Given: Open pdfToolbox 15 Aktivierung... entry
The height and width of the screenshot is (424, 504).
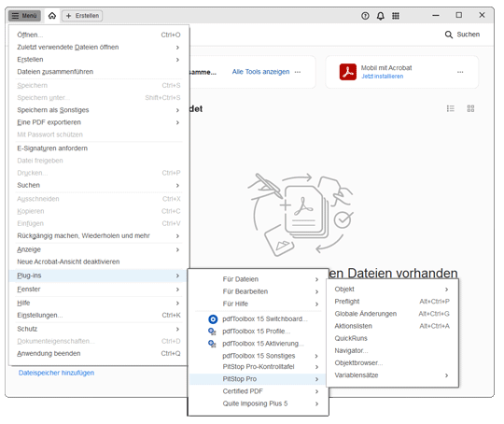Looking at the screenshot, I should click(x=259, y=344).
